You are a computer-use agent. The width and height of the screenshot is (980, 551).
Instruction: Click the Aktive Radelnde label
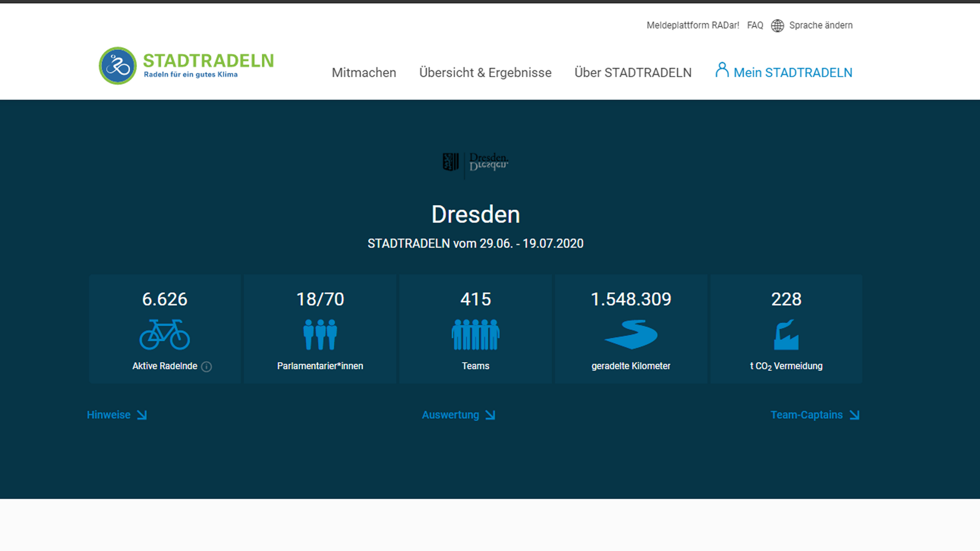click(165, 366)
